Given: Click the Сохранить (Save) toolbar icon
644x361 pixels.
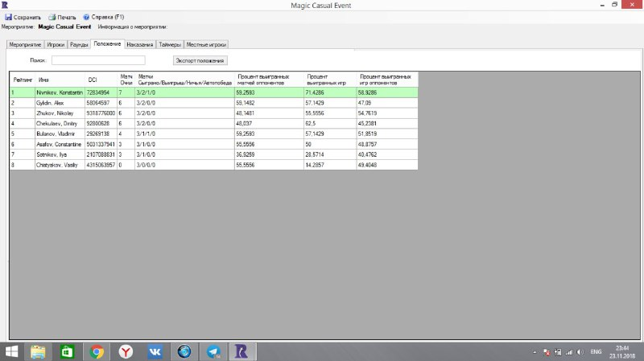Looking at the screenshot, I should click(x=8, y=16).
